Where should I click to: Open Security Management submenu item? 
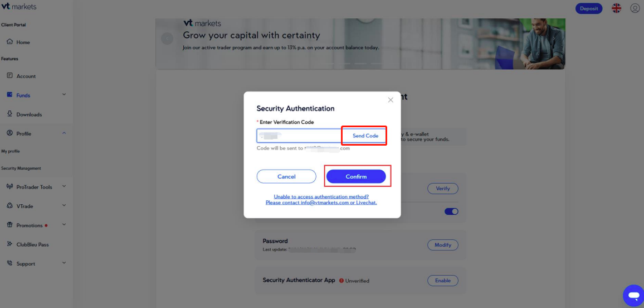pos(21,168)
